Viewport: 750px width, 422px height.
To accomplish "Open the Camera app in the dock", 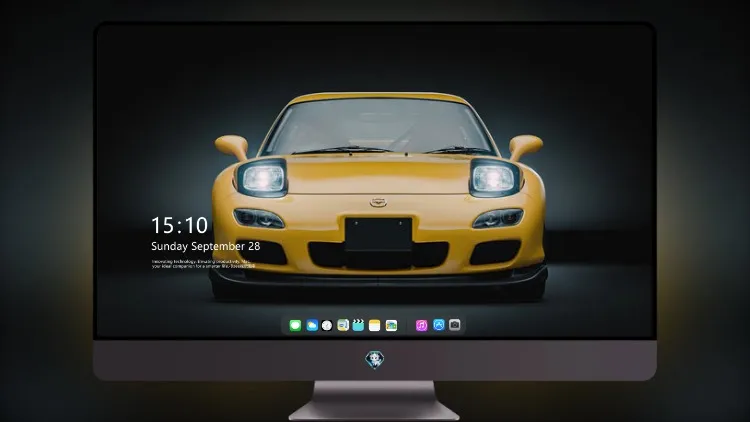I will pyautogui.click(x=455, y=325).
